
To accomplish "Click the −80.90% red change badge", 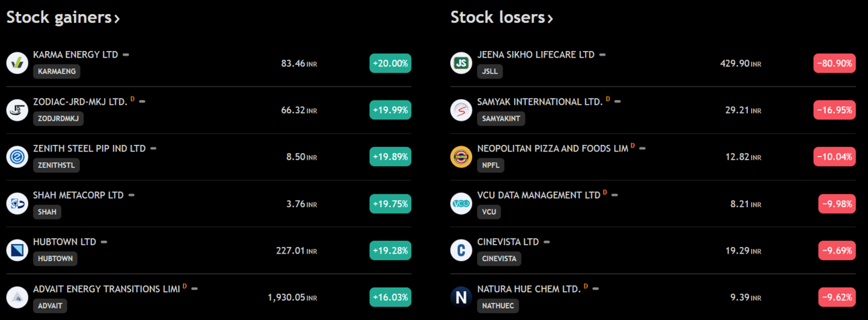I will pyautogui.click(x=834, y=63).
